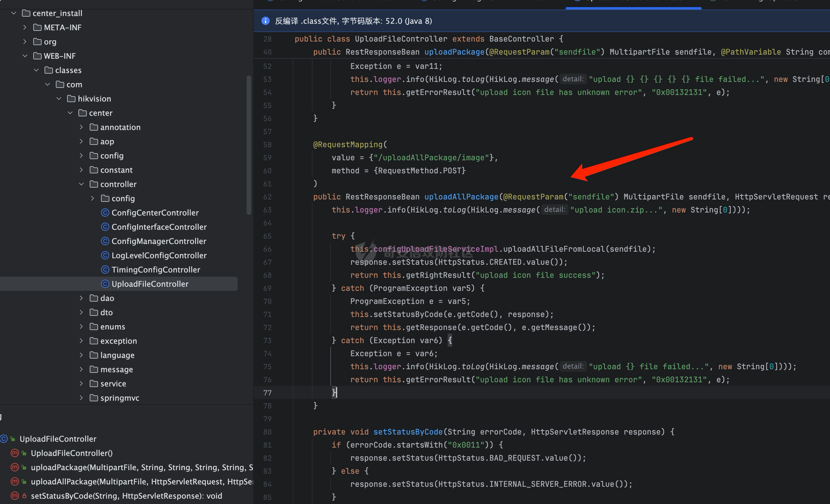Click the uploadAllPackage method name in code
This screenshot has width=830, height=504.
pyautogui.click(x=461, y=196)
